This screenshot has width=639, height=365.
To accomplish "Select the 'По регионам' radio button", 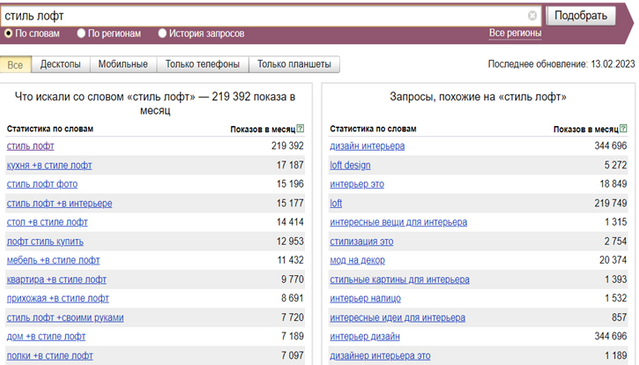I will point(81,33).
